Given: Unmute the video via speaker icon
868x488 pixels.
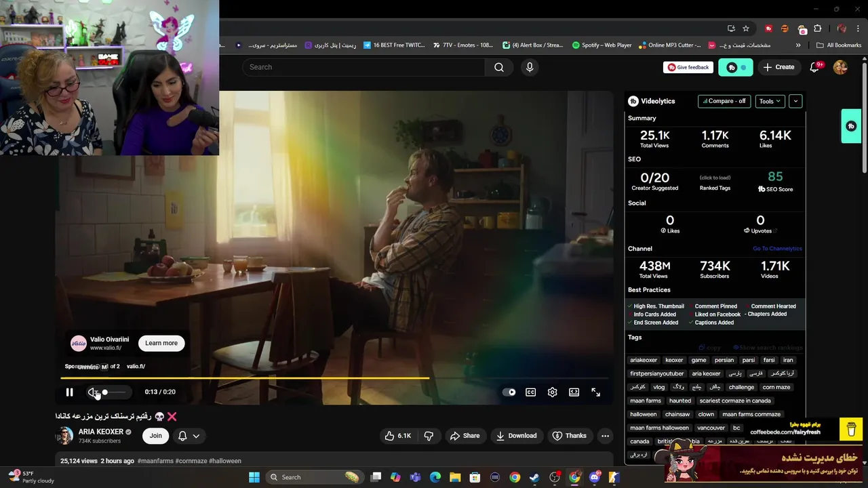Looking at the screenshot, I should (x=93, y=392).
